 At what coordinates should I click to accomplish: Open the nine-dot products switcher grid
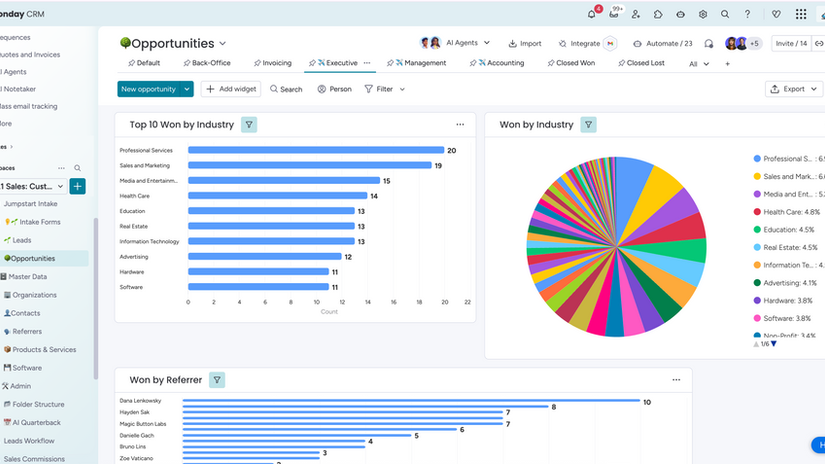pos(801,14)
